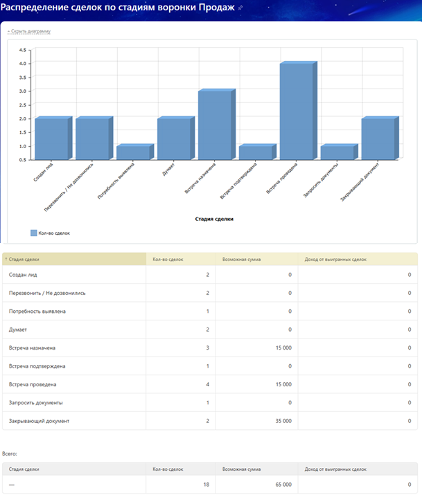422x504 pixels.
Task: Click 'Перезвонить / Не дозвонились' in the table
Action: [47, 293]
